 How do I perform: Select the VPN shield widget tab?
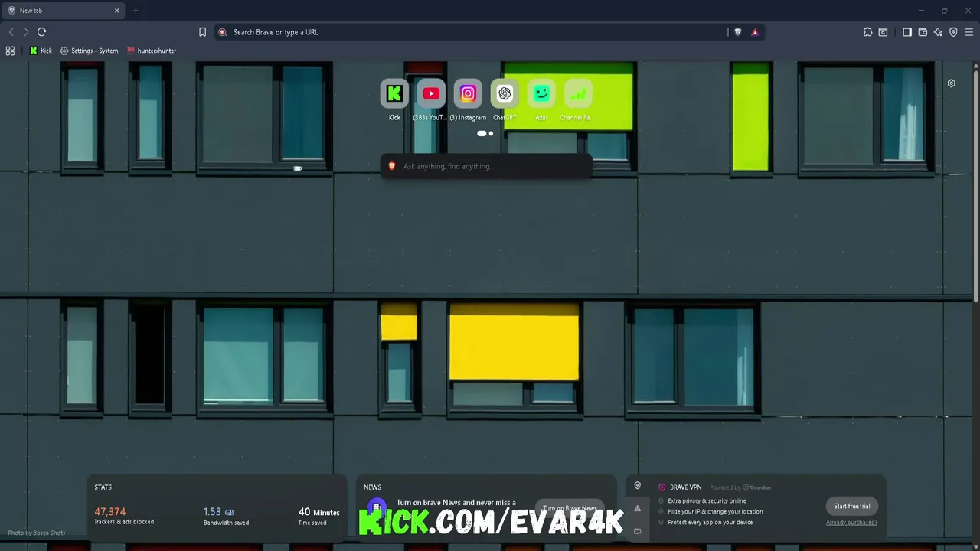point(637,486)
